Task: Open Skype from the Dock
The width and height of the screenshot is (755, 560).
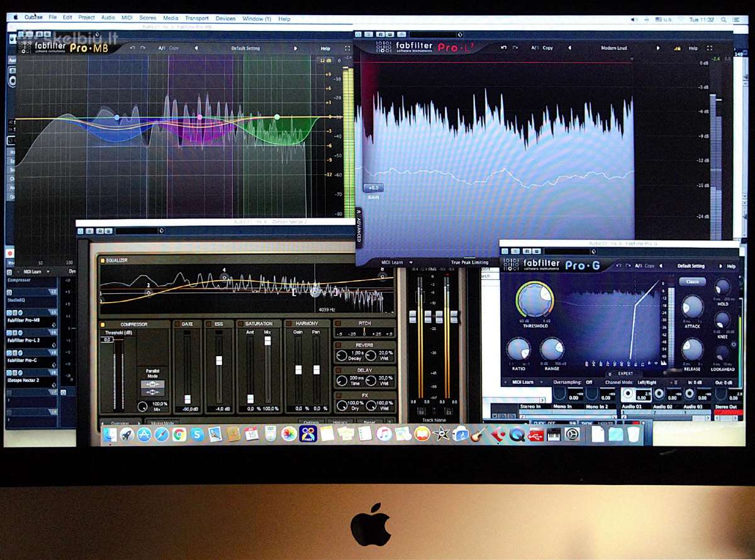Action: pos(197,434)
